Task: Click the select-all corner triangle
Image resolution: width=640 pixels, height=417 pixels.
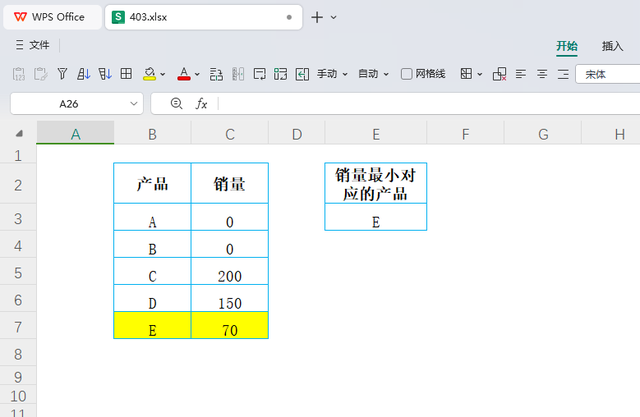Action: (x=19, y=133)
